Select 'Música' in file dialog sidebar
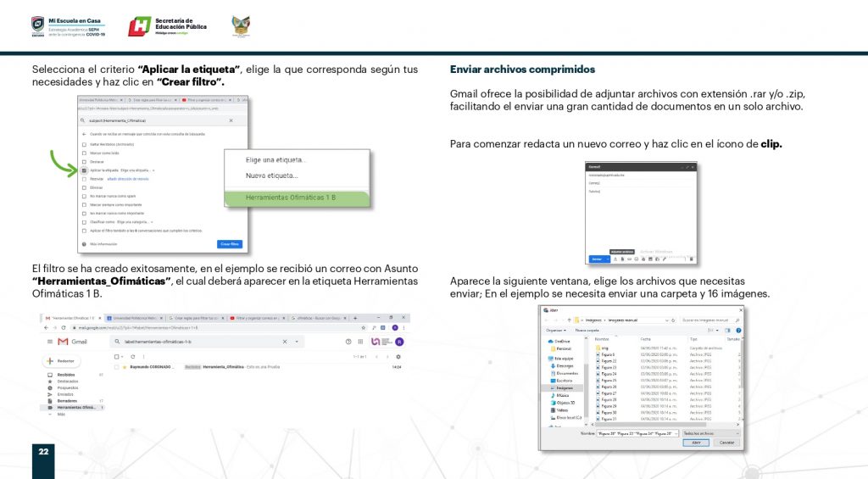Viewport: 868px width, 479px height. (x=559, y=395)
